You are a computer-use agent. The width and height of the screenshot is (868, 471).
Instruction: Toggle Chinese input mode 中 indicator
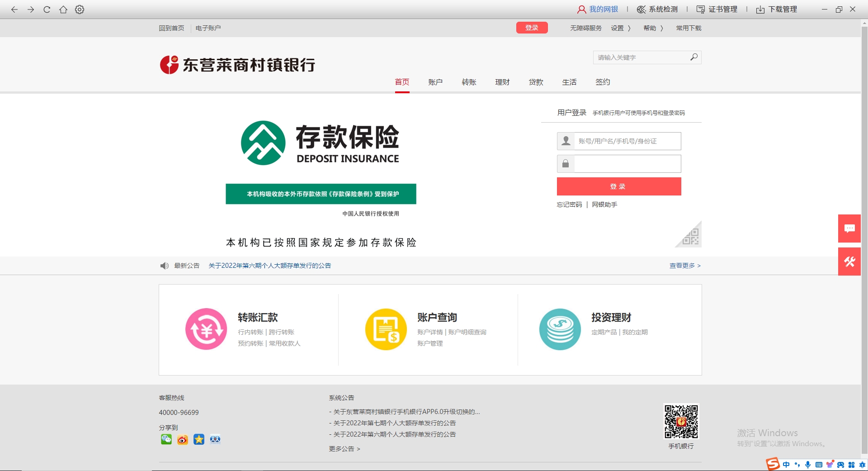786,465
